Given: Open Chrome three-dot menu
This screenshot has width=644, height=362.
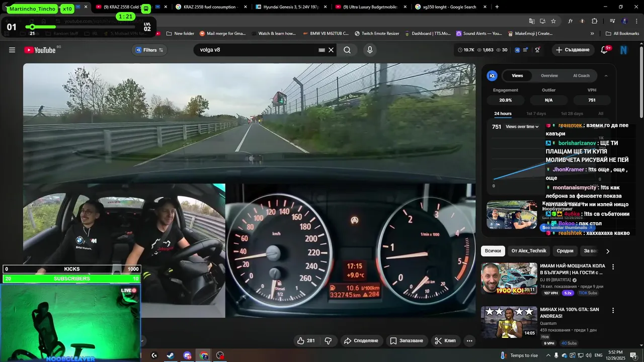Looking at the screenshot, I should [x=635, y=21].
